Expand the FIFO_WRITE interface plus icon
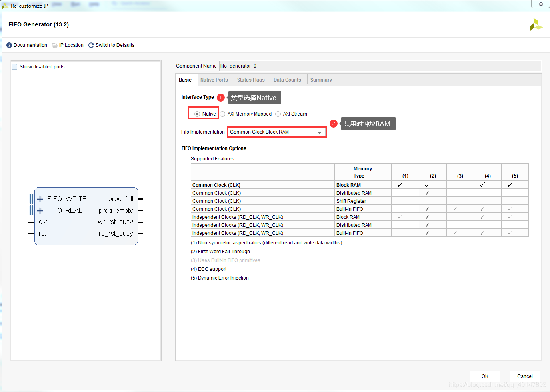Image resolution: width=550 pixels, height=392 pixels. 40,199
